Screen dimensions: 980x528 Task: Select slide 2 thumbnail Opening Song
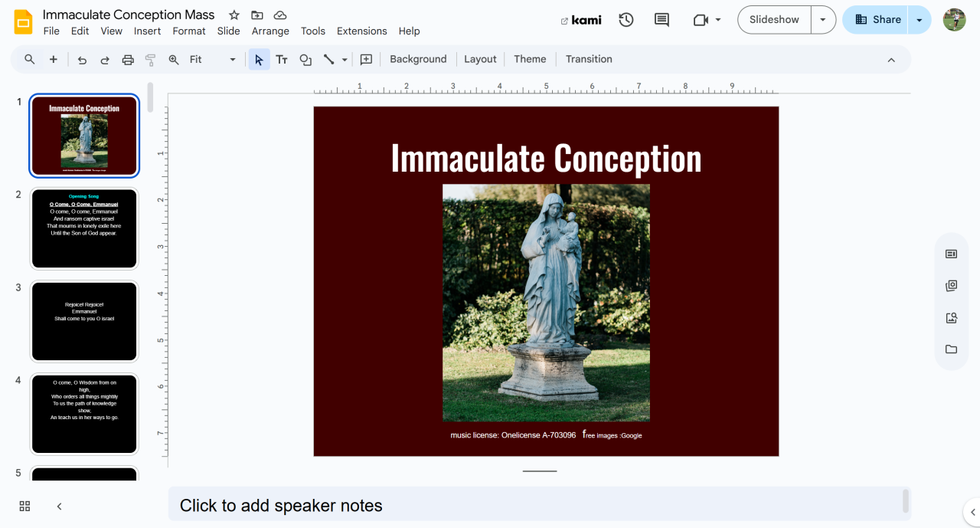84,228
